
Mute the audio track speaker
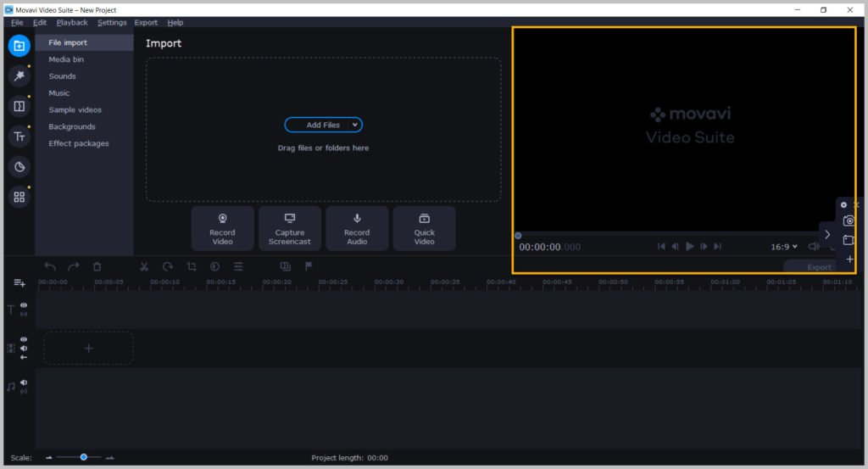24,382
